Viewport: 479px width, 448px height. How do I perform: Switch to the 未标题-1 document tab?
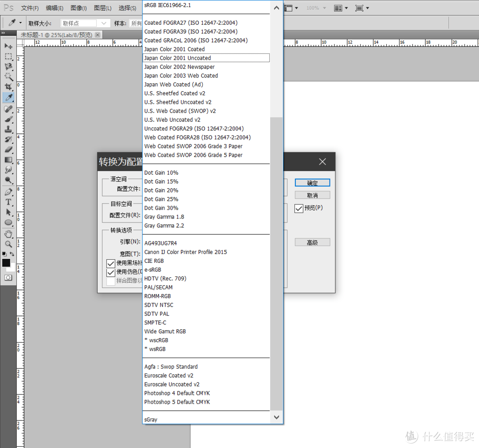click(56, 35)
